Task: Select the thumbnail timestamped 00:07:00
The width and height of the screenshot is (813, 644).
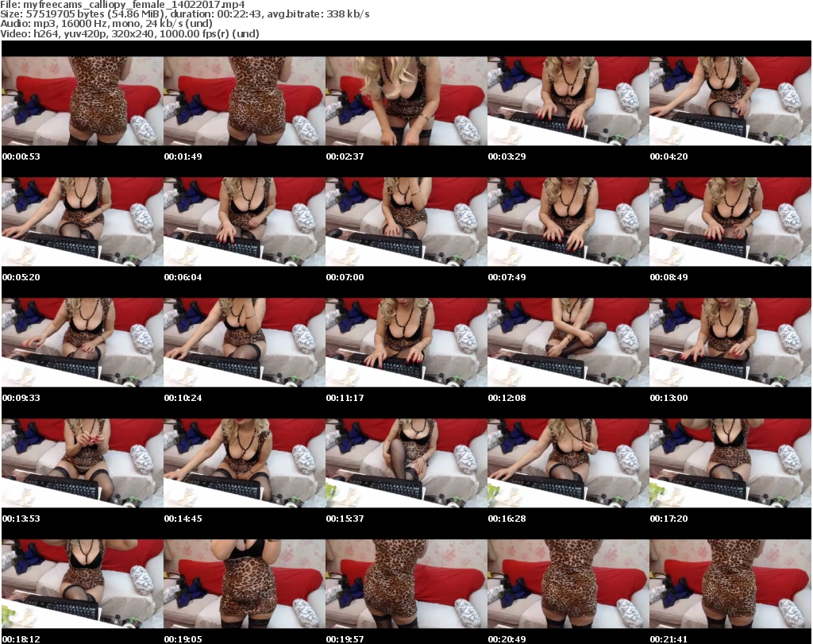Action: [x=406, y=222]
